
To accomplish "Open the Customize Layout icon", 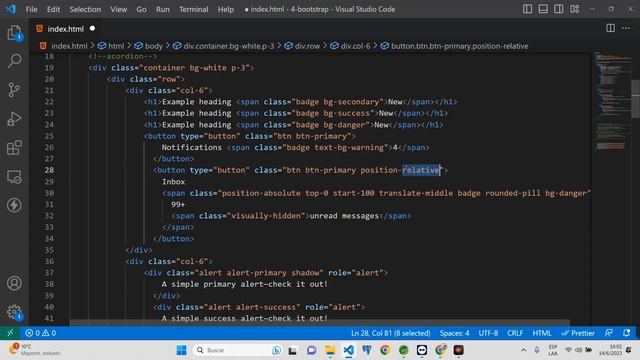I will coord(575,9).
